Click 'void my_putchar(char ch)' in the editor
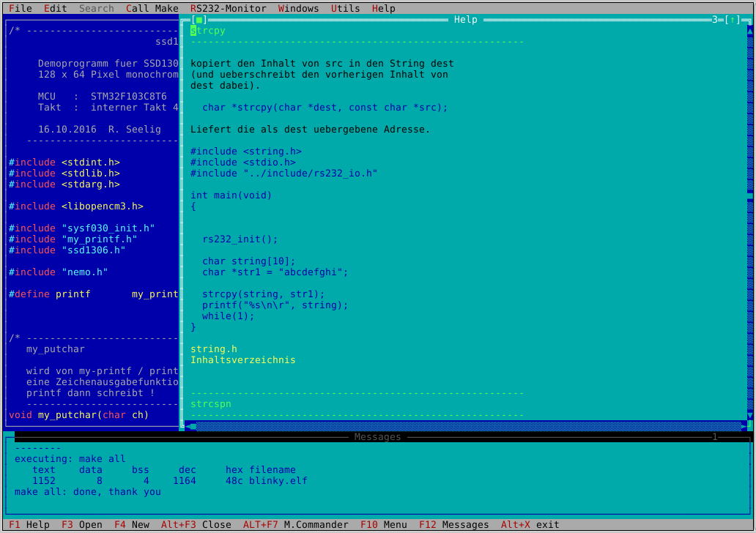 coord(78,415)
